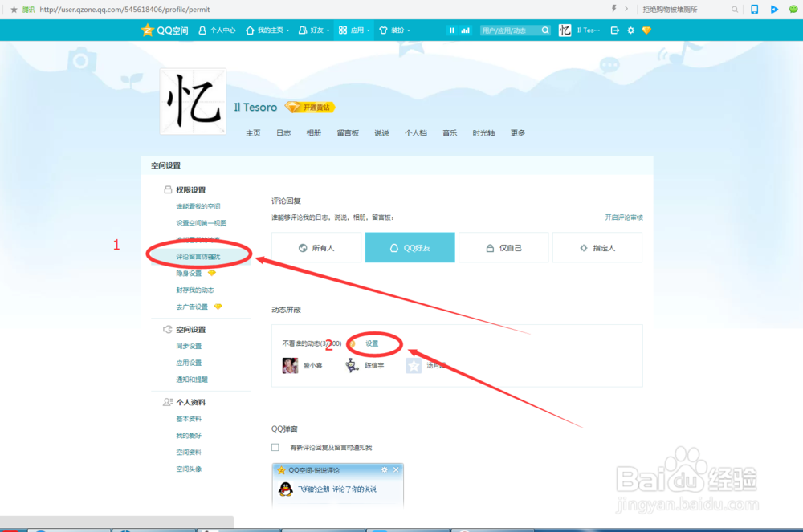
Task: Open the 空间资料 sidebar link
Action: 189,453
